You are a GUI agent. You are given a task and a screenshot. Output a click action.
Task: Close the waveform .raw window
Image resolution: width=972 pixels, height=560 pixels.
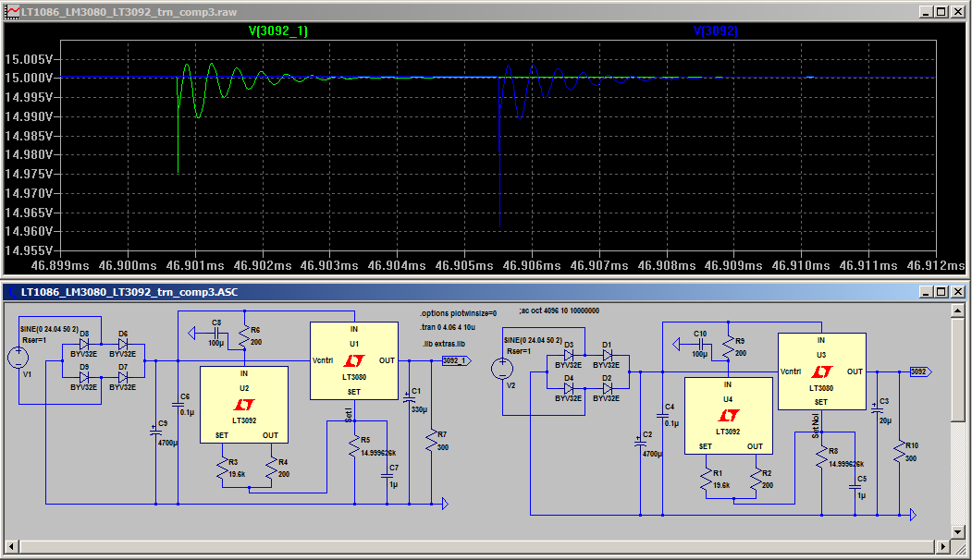[x=958, y=12]
